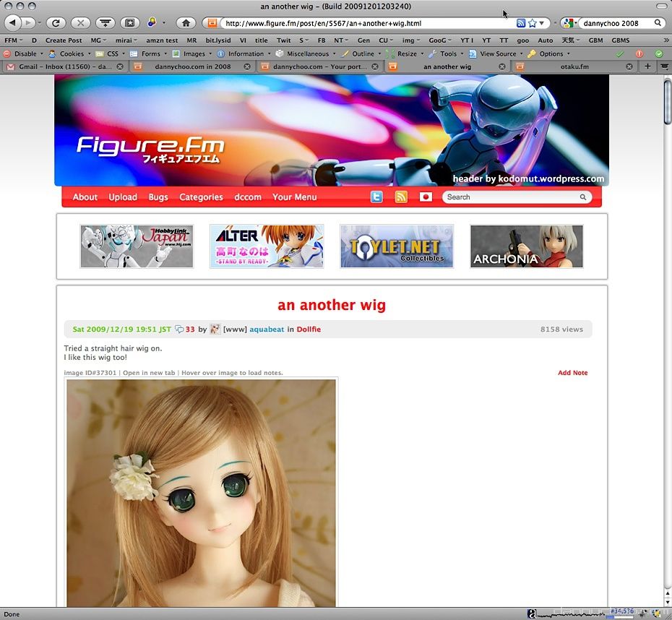Expand the Miscellaneous developer toolbar menu
Image resolution: width=672 pixels, height=620 pixels.
(306, 53)
